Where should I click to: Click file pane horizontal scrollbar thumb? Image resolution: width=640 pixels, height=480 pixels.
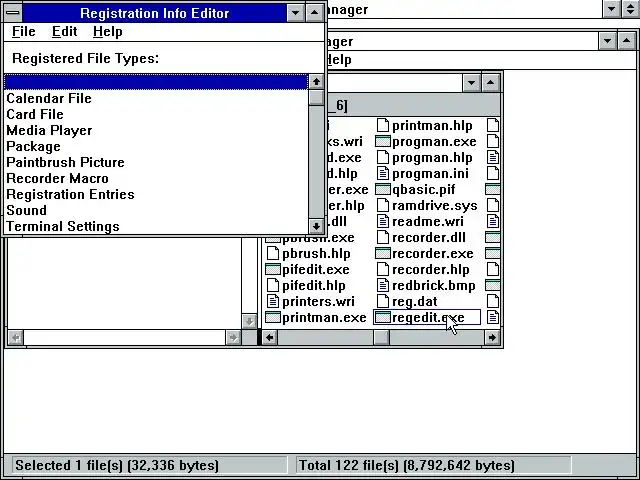[x=382, y=338]
